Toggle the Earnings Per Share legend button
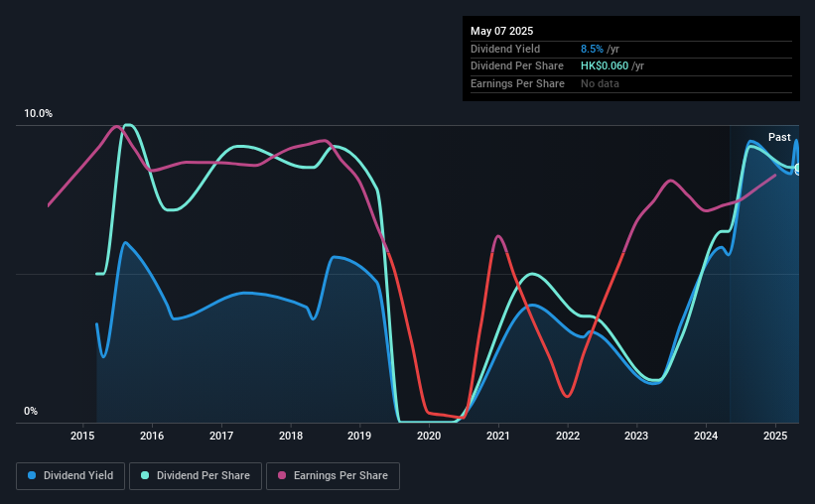This screenshot has height=504, width=815. click(333, 476)
